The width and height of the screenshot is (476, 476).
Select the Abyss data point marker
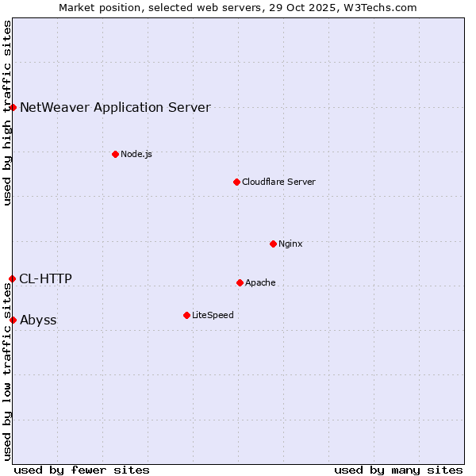(13, 320)
